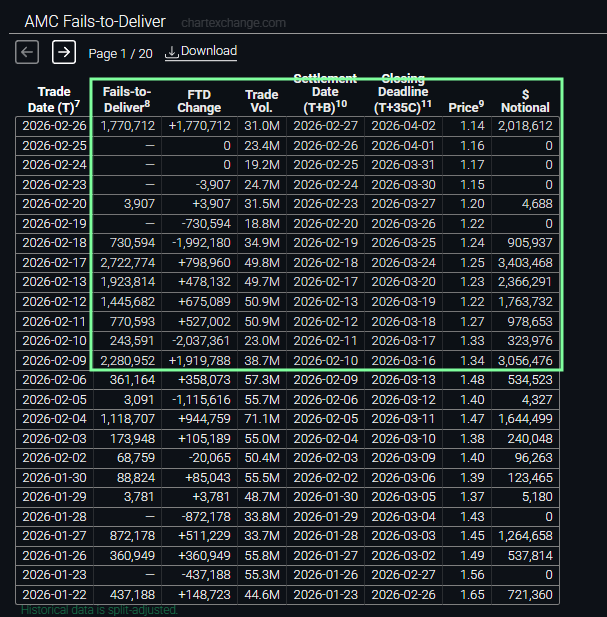Select fails-to-deliver value 437,188
The width and height of the screenshot is (607, 617).
(132, 595)
